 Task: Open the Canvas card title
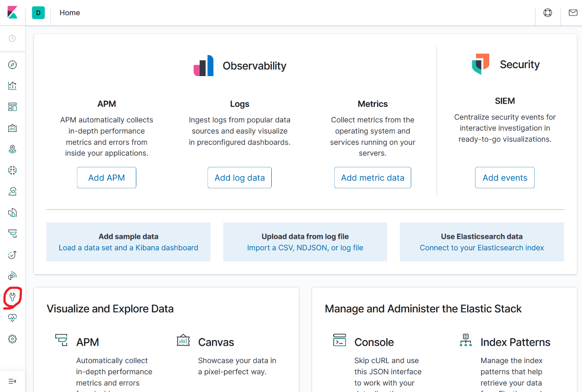tap(216, 342)
